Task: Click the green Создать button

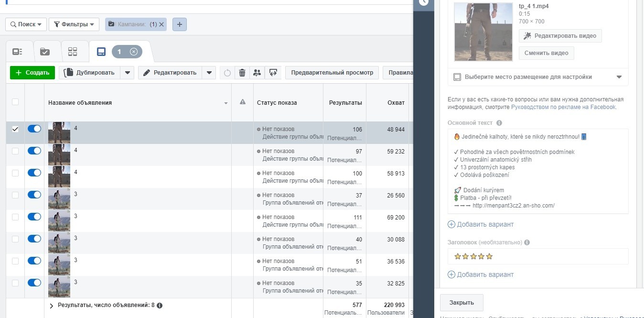Action: 32,73
